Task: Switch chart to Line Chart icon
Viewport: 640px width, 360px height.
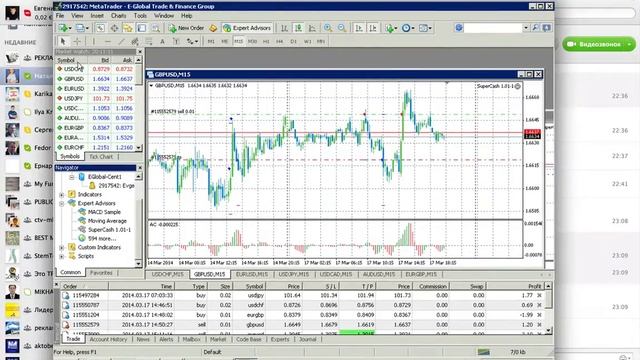Action: 312,28
